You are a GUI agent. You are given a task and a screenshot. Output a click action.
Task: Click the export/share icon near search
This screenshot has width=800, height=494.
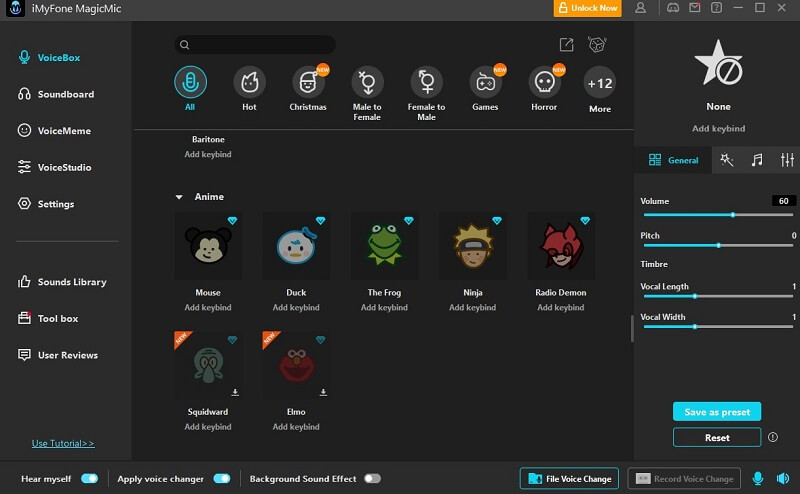[566, 45]
